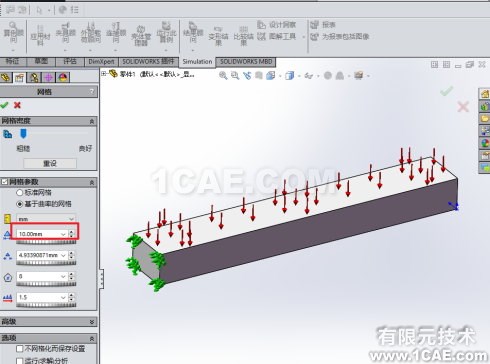The height and width of the screenshot is (364, 490).
Task: Open the 草图 sketch tab
Action: (x=41, y=62)
